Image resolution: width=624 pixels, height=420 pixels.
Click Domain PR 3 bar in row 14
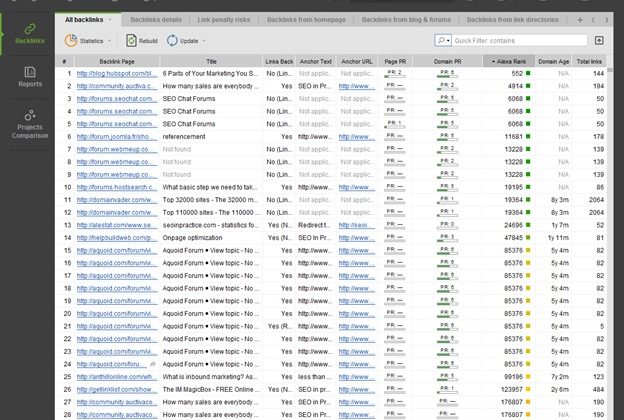click(447, 238)
